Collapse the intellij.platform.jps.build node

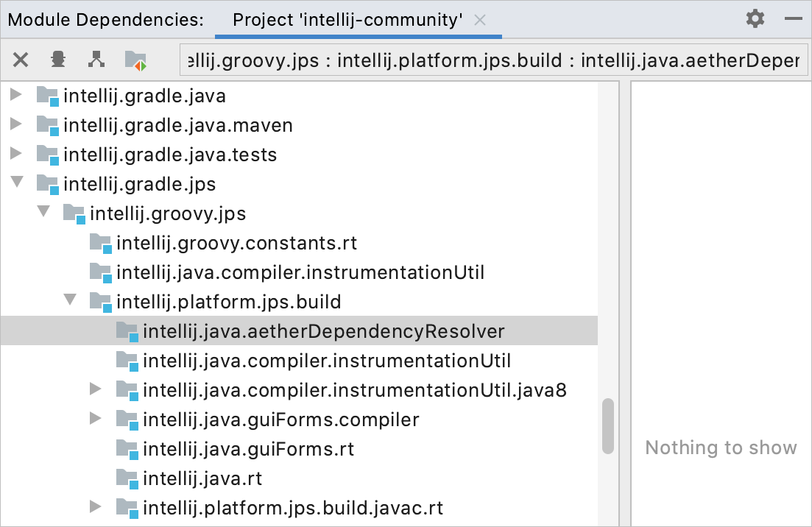pyautogui.click(x=69, y=301)
